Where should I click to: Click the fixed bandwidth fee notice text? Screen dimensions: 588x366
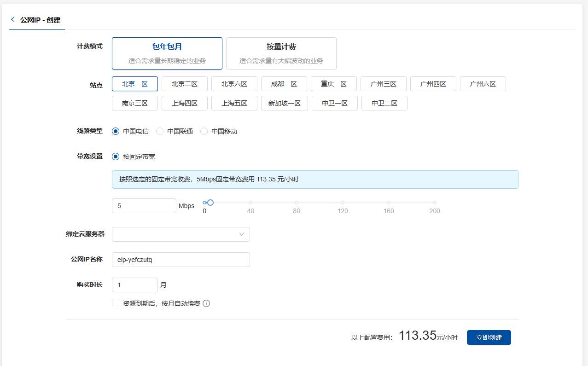[209, 179]
